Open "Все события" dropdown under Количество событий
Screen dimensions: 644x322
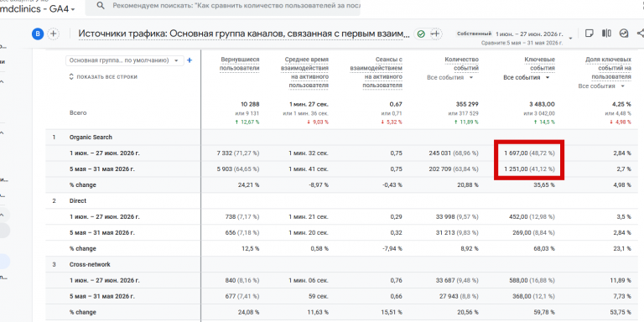click(x=450, y=78)
